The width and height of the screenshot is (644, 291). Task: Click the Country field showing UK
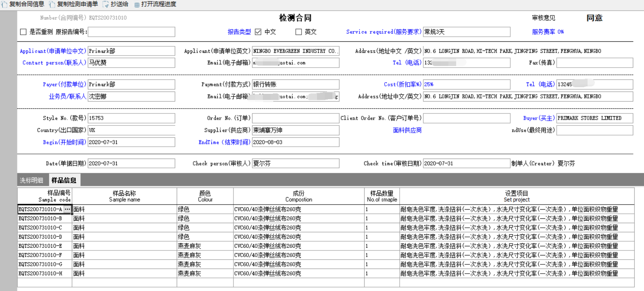point(131,130)
